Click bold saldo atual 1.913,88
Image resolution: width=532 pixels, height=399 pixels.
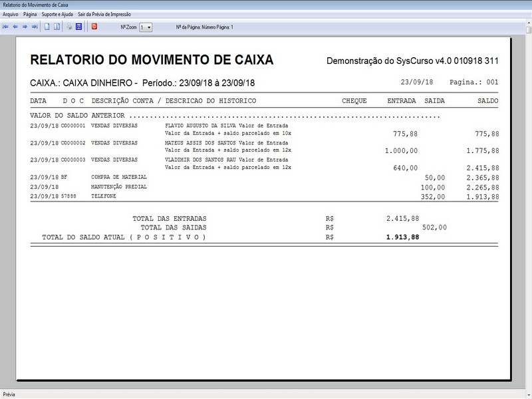coord(403,237)
